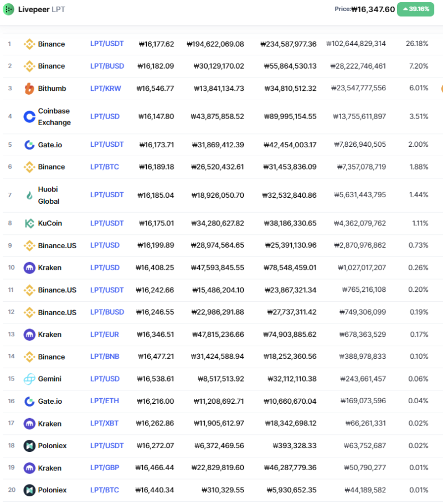Open the LPT/XBT pair on Kraken
The height and width of the screenshot is (504, 443).
[x=104, y=423]
